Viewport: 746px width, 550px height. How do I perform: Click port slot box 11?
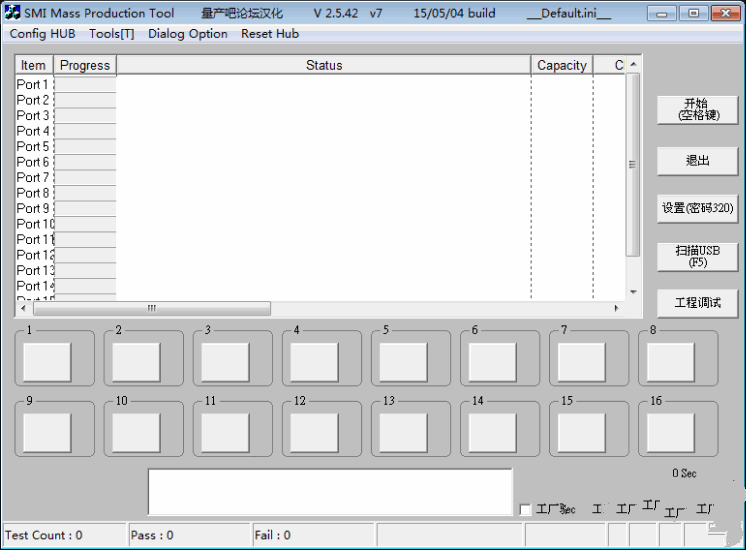point(225,432)
